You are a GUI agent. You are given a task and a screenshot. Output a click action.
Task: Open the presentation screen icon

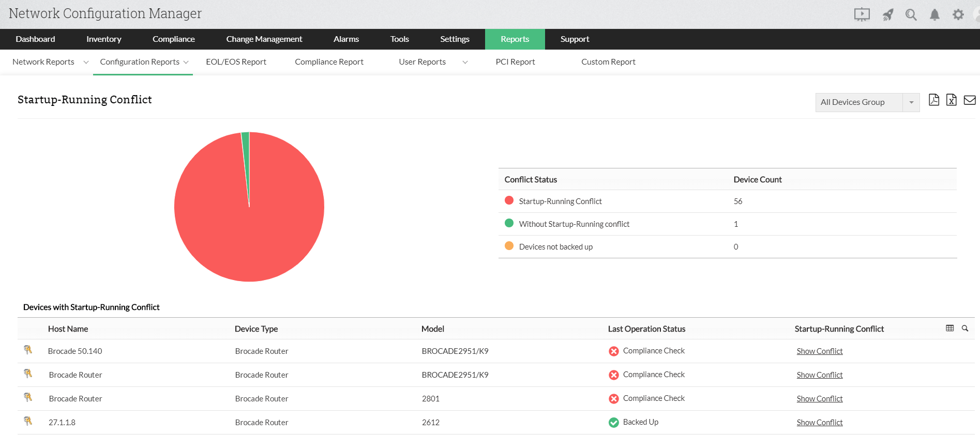pyautogui.click(x=862, y=15)
